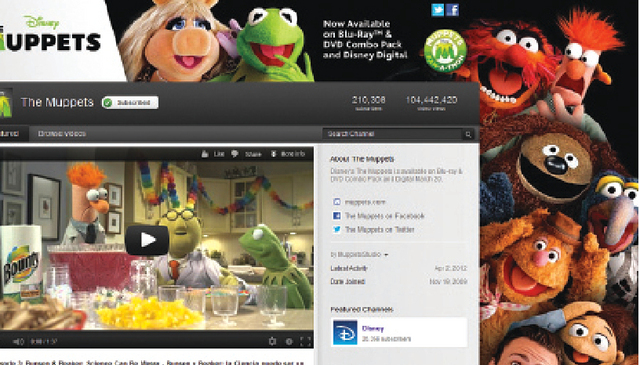Open the muppets.com link
640x365 pixels.
(x=365, y=202)
